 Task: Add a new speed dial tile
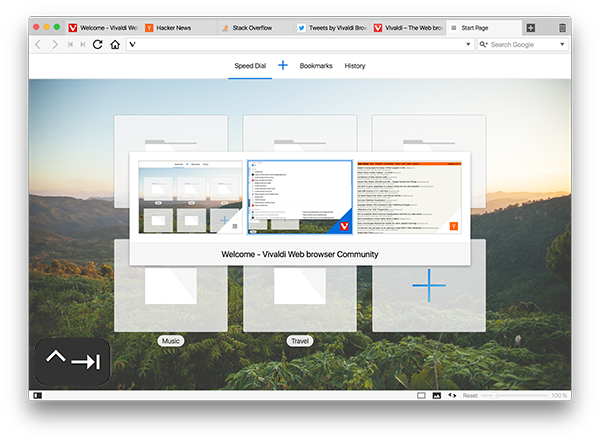pyautogui.click(x=429, y=285)
